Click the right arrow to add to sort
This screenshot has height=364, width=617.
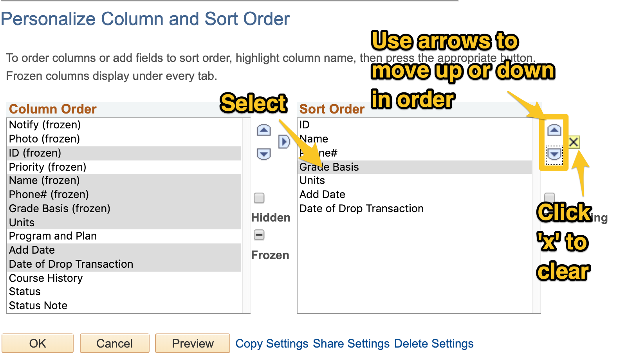(284, 142)
